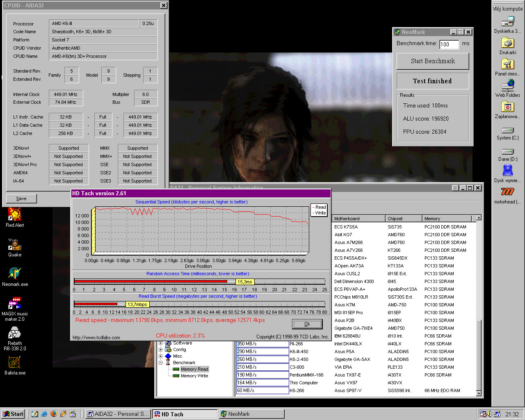Click the AIDA32 system tray icon
Image resolution: width=525 pixels, height=420 pixels.
tap(497, 414)
